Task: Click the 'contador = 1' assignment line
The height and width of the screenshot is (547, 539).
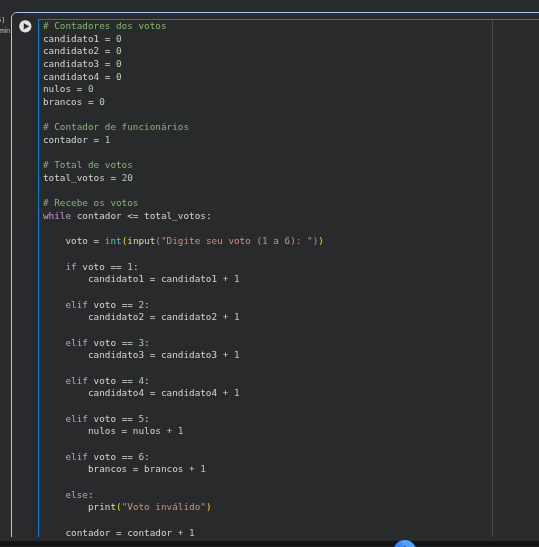Action: [77, 140]
